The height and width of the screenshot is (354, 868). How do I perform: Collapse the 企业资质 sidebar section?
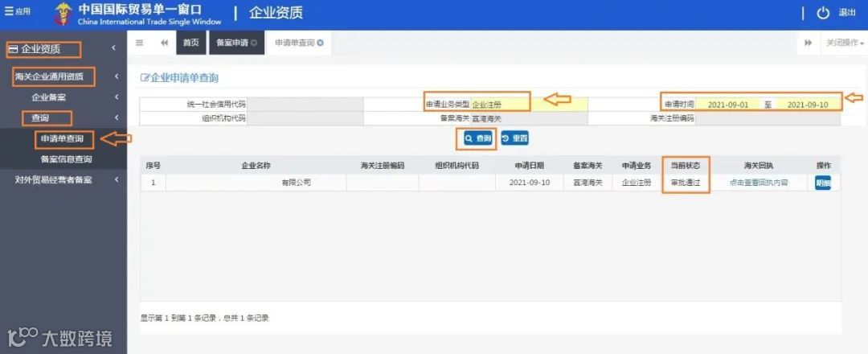coord(63,49)
